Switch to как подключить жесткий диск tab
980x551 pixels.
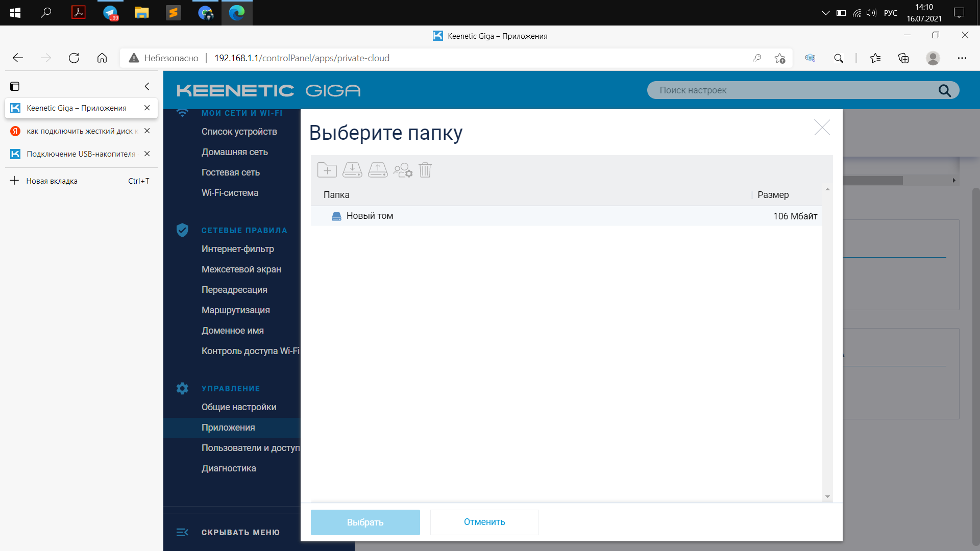77,131
